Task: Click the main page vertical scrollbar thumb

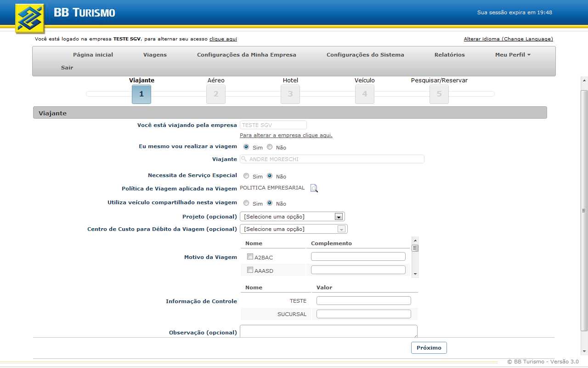Action: click(584, 211)
